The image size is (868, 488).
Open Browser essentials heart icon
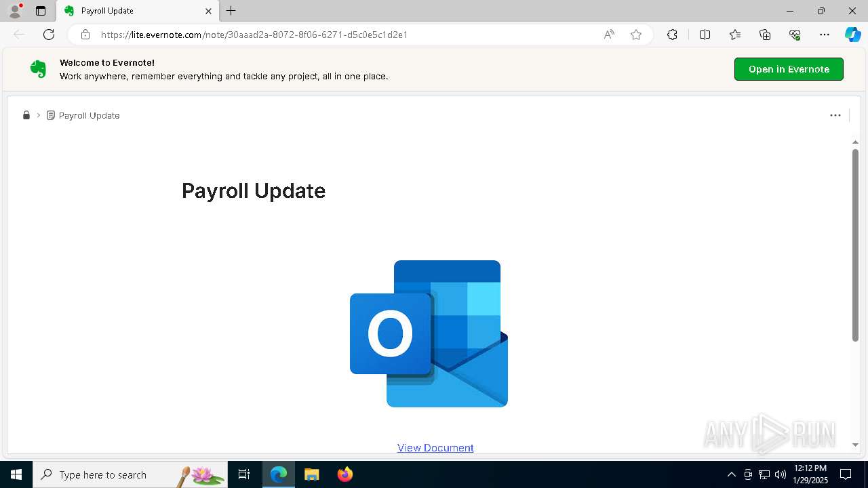(795, 35)
